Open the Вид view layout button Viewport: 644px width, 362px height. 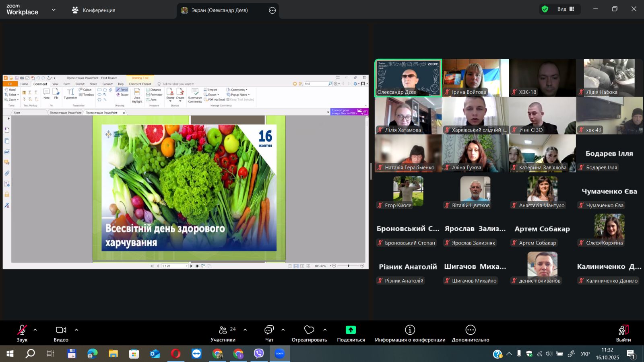566,9
